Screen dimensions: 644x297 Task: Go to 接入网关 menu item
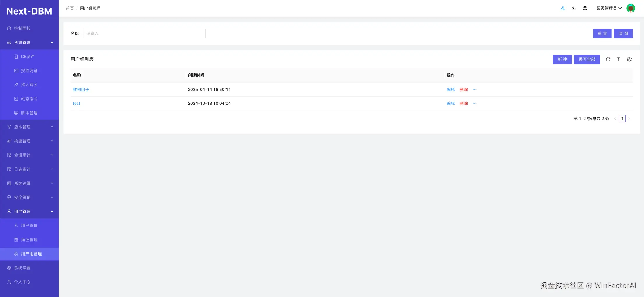point(29,85)
